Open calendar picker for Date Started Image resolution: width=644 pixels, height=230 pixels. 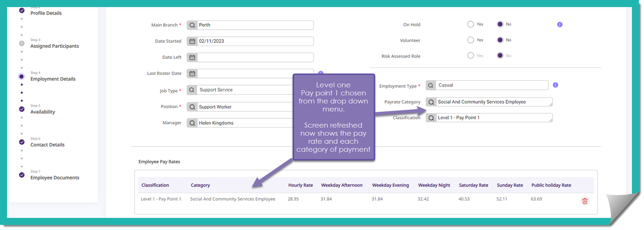pyautogui.click(x=192, y=41)
